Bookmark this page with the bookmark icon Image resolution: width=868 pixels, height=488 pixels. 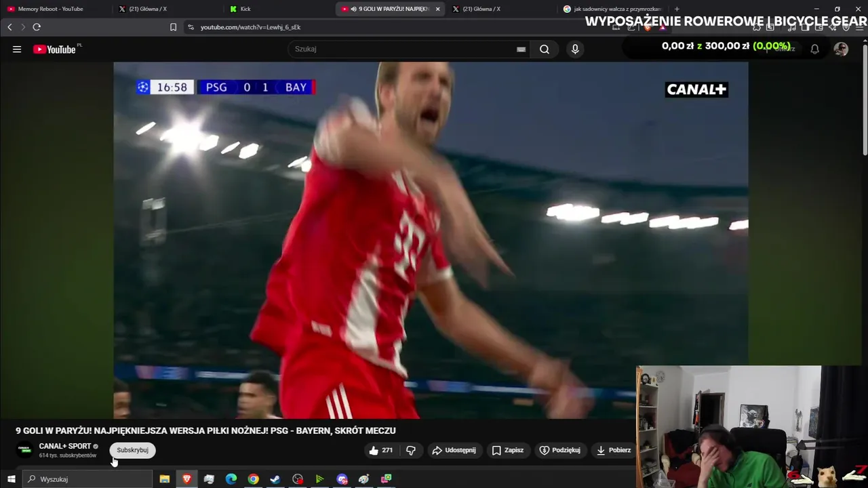tap(173, 27)
